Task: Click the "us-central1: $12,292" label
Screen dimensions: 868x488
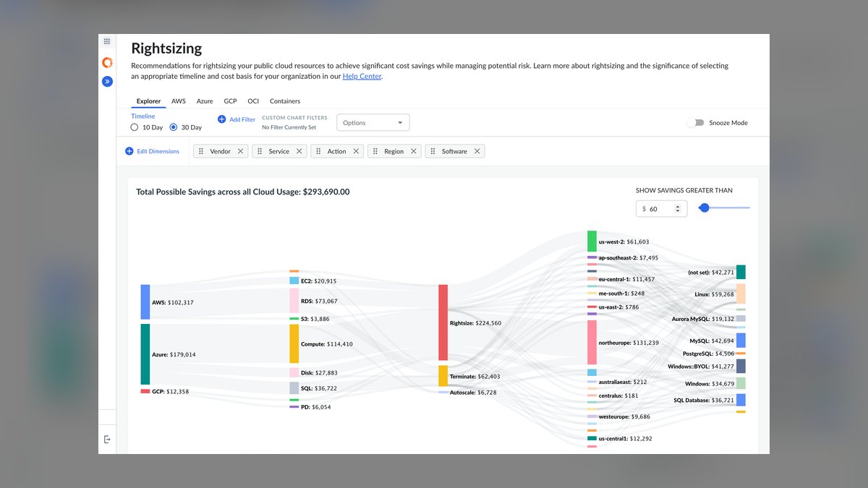Action: tap(626, 439)
